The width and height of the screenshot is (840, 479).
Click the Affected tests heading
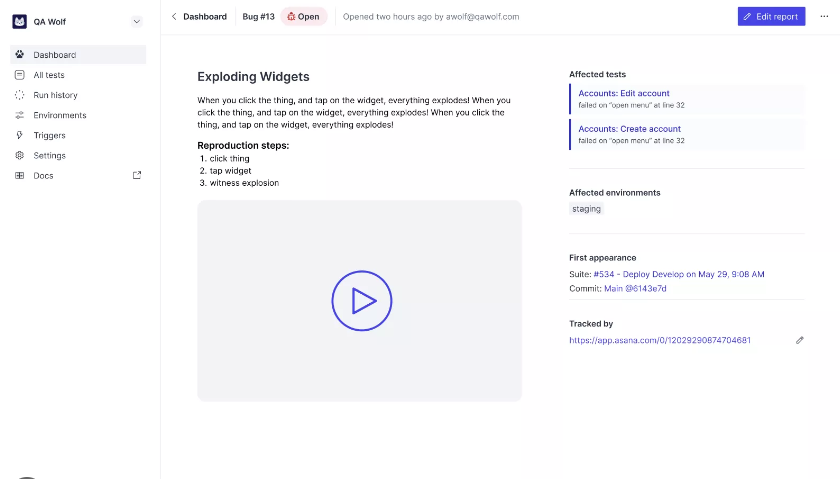597,74
